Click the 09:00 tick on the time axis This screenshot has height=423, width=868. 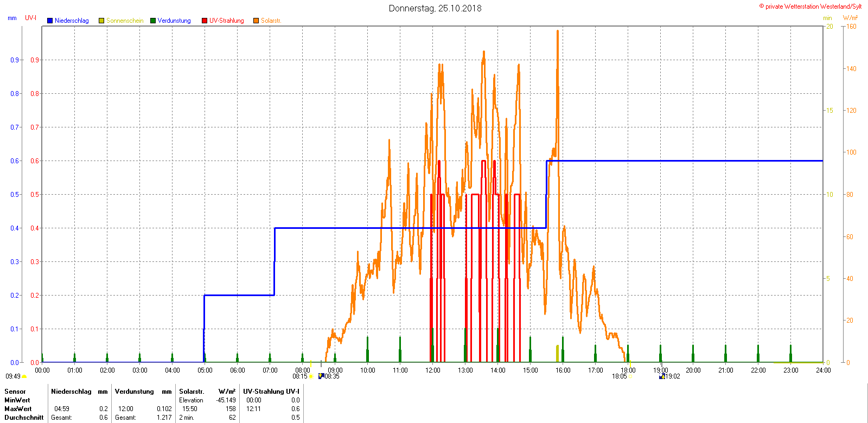[x=335, y=370]
